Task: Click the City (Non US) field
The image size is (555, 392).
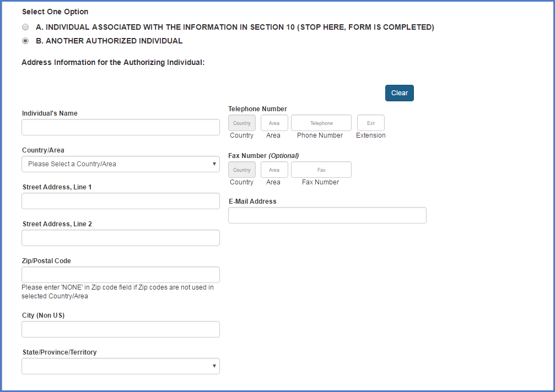Action: pyautogui.click(x=121, y=329)
